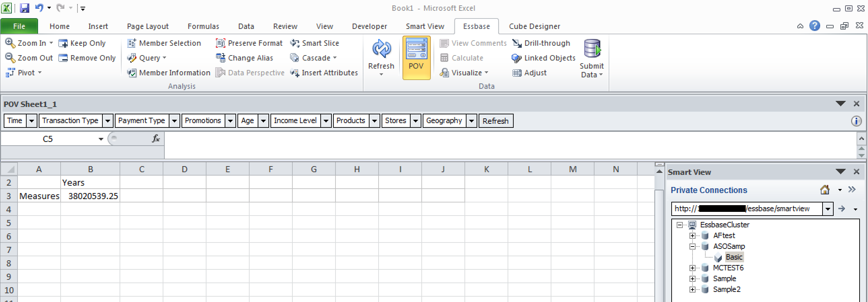Image resolution: width=868 pixels, height=302 pixels.
Task: Open the Pivot option
Action: click(24, 73)
